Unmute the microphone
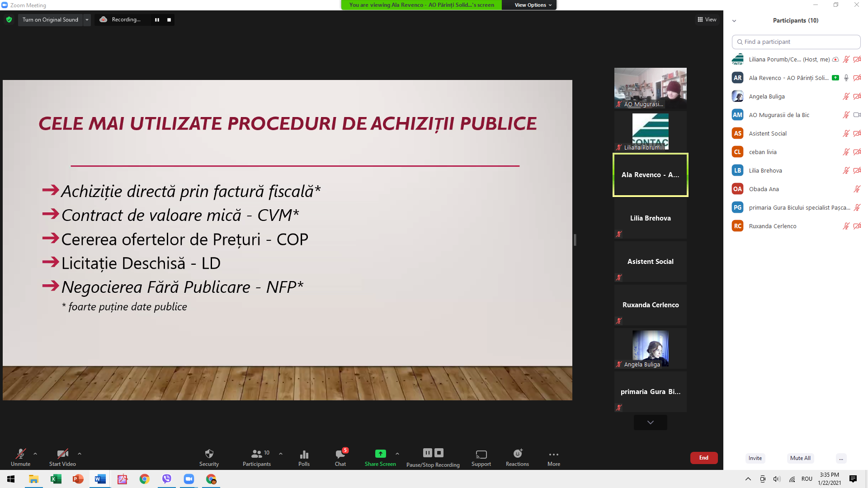 (20, 454)
